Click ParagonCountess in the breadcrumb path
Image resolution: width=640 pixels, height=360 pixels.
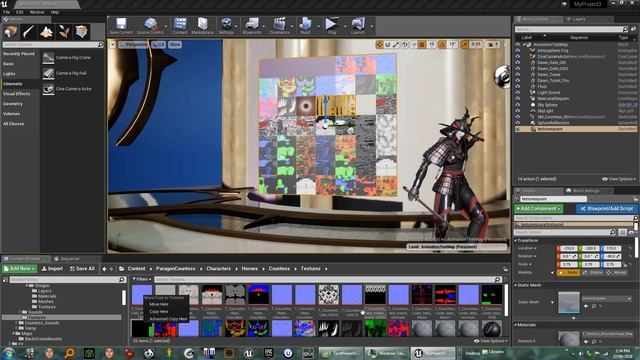coord(176,269)
